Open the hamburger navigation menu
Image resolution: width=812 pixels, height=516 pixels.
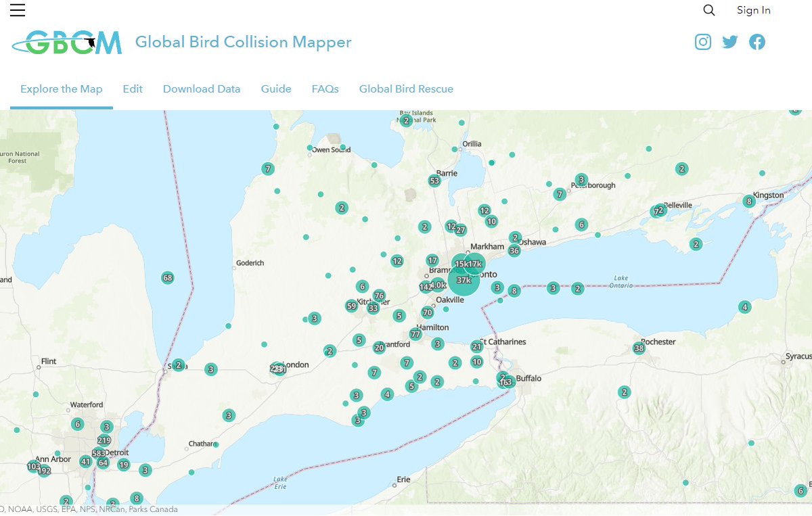tap(17, 10)
